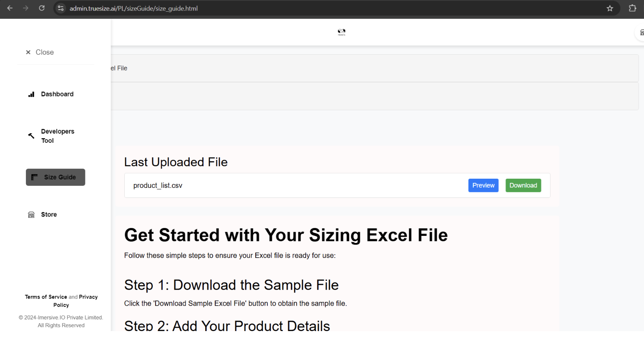The width and height of the screenshot is (644, 349).
Task: Download the product_list.csv file
Action: pyautogui.click(x=523, y=185)
